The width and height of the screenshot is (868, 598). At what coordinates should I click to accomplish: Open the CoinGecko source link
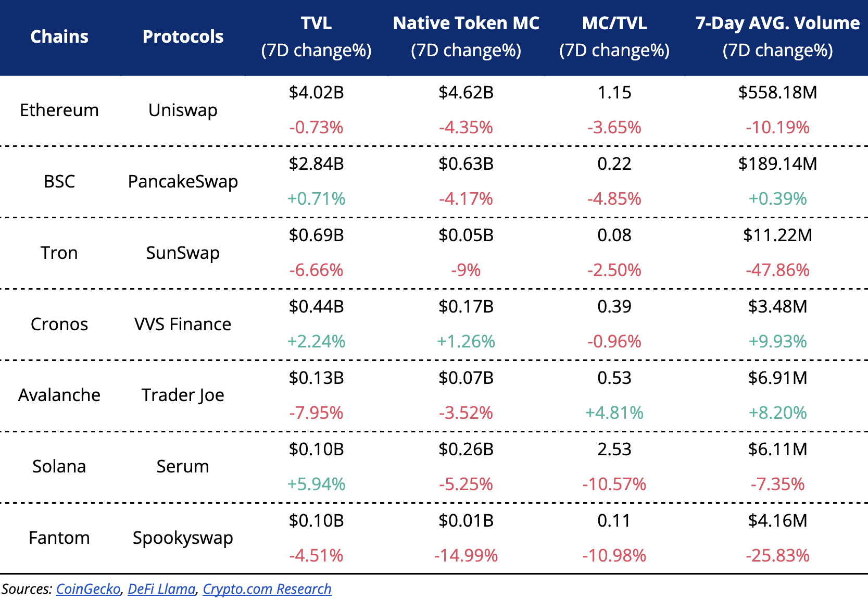click(x=88, y=589)
